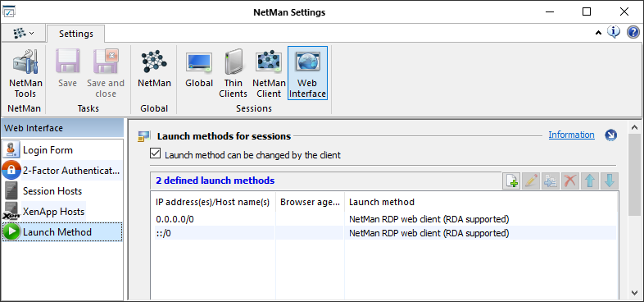Image resolution: width=644 pixels, height=302 pixels.
Task: Collapse the ribbon with the up arrow
Action: (598, 33)
